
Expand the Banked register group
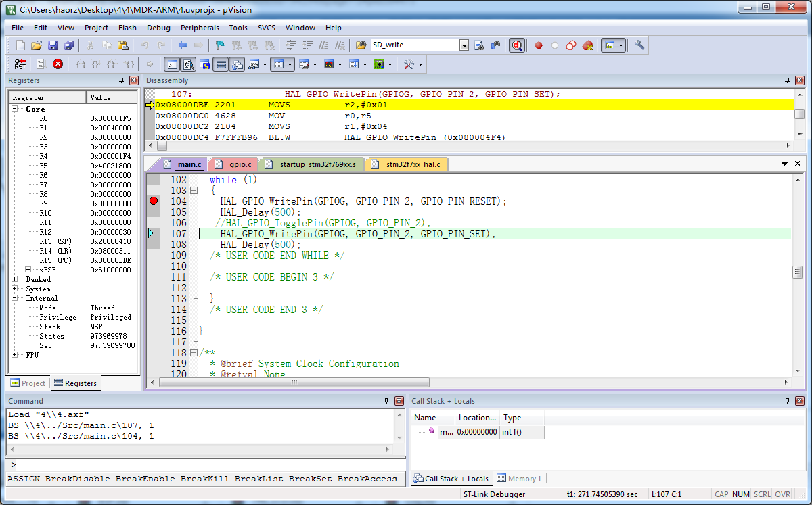(15, 279)
